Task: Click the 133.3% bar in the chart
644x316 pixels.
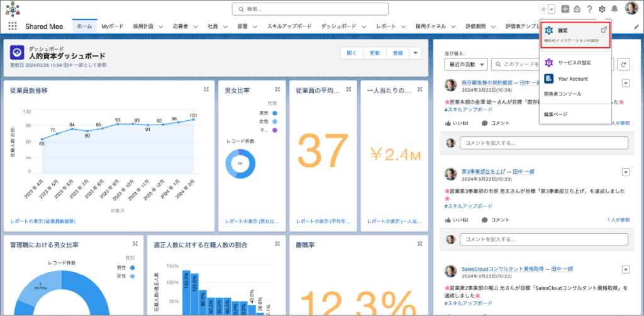Action: (186, 293)
